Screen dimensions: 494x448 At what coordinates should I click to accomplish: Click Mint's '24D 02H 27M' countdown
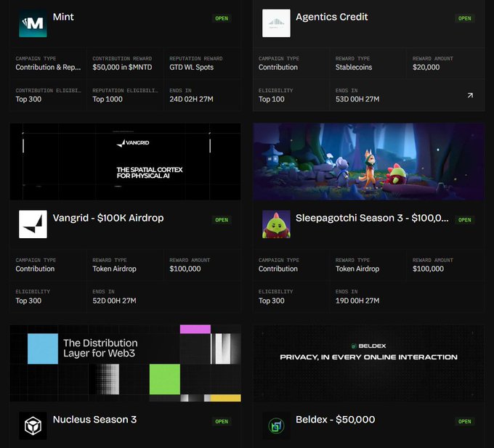click(x=191, y=99)
